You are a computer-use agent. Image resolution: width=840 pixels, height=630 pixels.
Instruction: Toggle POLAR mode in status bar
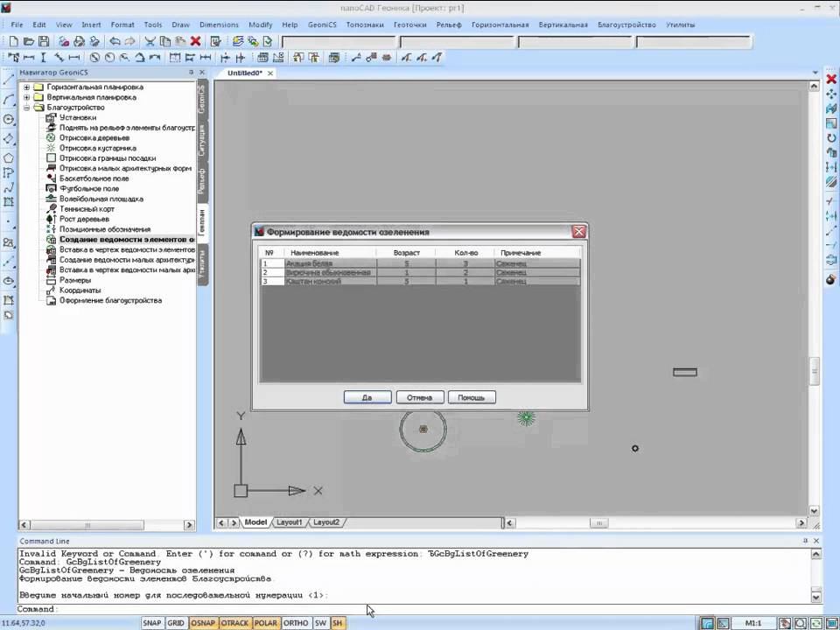[x=266, y=623]
